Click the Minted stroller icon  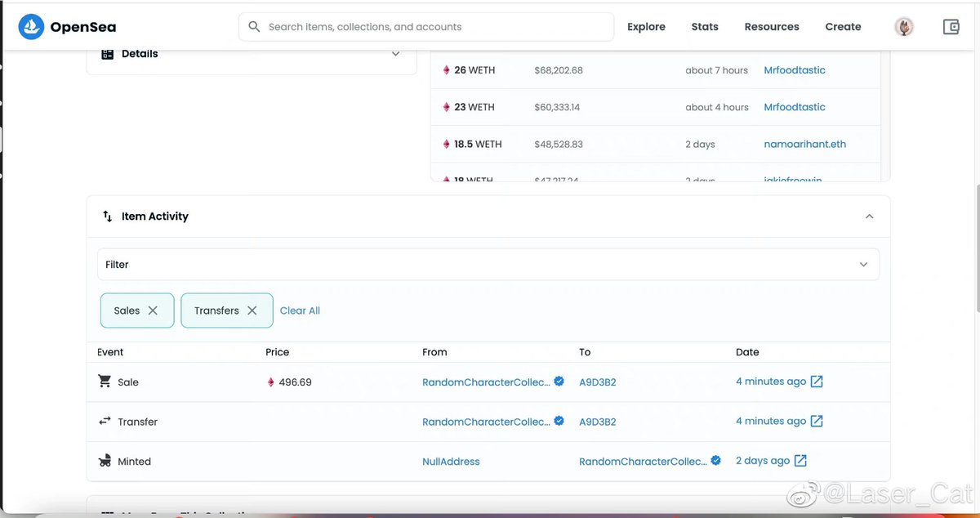105,461
